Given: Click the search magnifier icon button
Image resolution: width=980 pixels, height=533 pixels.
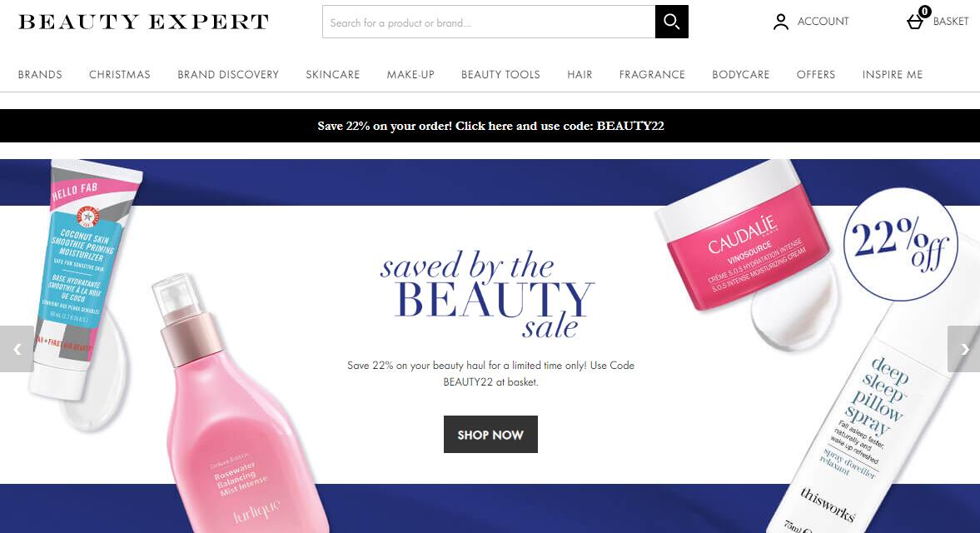Looking at the screenshot, I should (x=671, y=22).
